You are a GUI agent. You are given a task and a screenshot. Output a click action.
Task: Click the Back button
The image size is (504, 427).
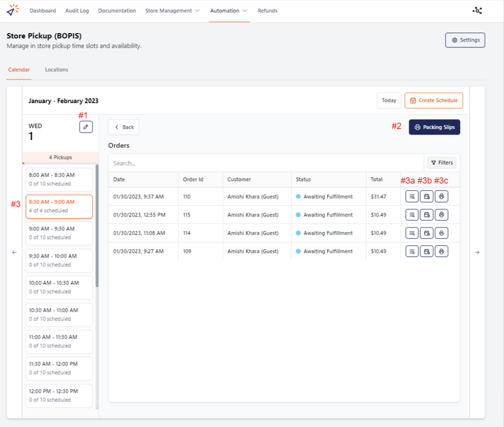pos(124,127)
